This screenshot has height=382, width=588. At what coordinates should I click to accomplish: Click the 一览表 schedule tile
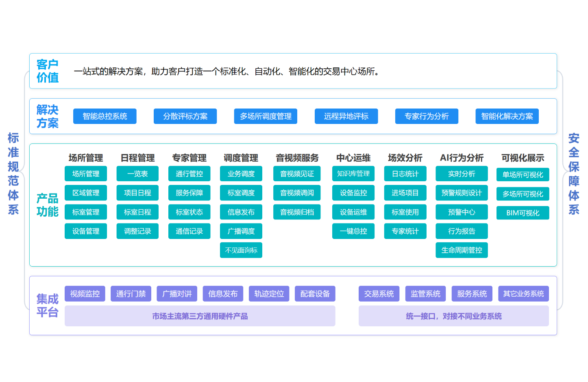point(137,174)
